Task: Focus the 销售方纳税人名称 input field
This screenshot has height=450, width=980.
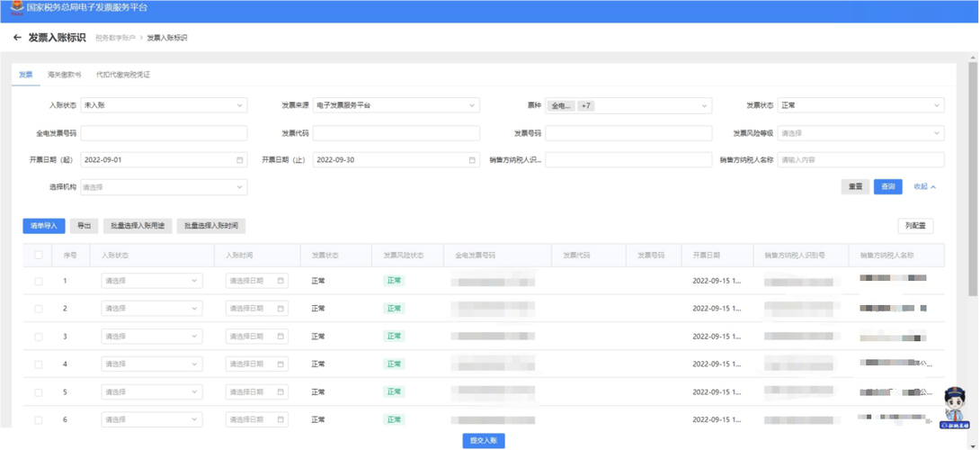Action: pos(861,159)
